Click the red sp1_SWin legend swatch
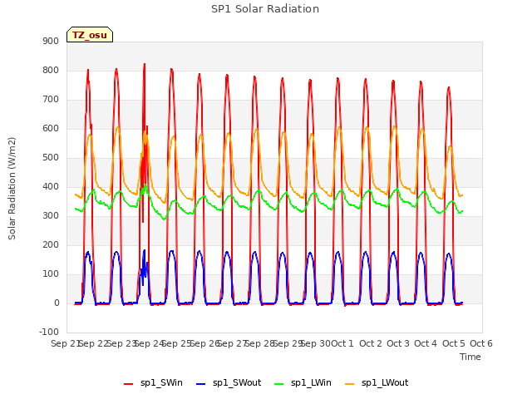This screenshot has height=399, width=532. click(129, 384)
